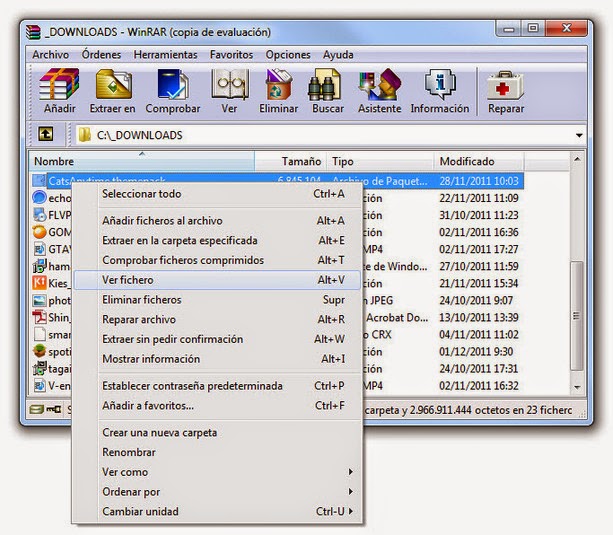Sort by the Tipo column header
The height and width of the screenshot is (535, 613).
(380, 161)
